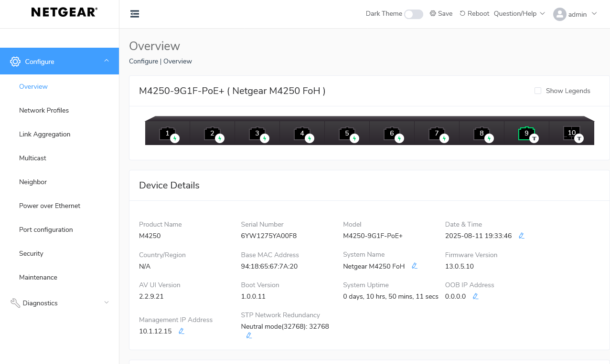This screenshot has height=364, width=610.
Task: Select the serial number 6YW1275YA00F8
Action: click(269, 236)
